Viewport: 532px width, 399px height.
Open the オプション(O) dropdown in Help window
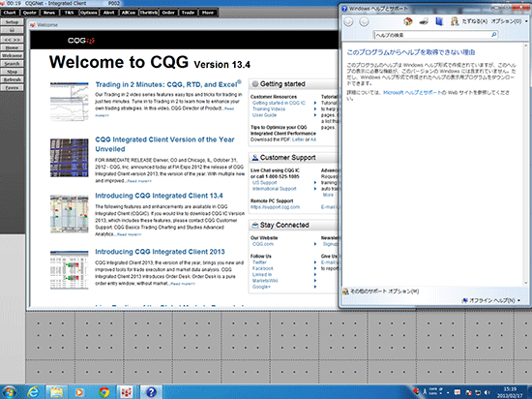tap(509, 21)
